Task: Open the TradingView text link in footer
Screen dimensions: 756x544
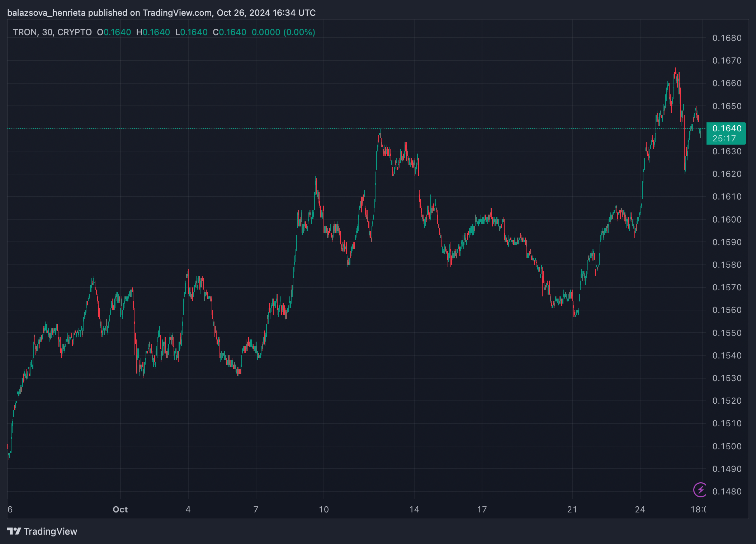Action: click(50, 531)
